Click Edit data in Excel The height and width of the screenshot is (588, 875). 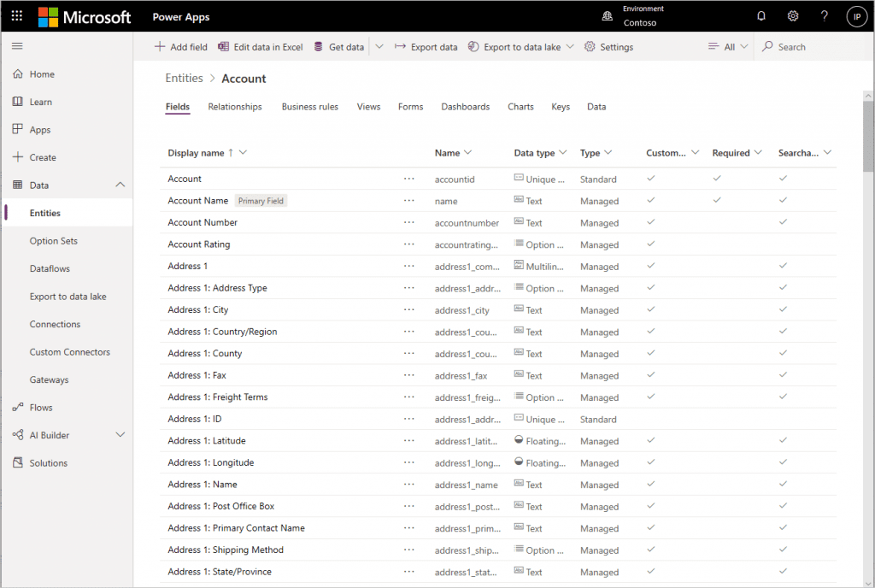[x=261, y=47]
